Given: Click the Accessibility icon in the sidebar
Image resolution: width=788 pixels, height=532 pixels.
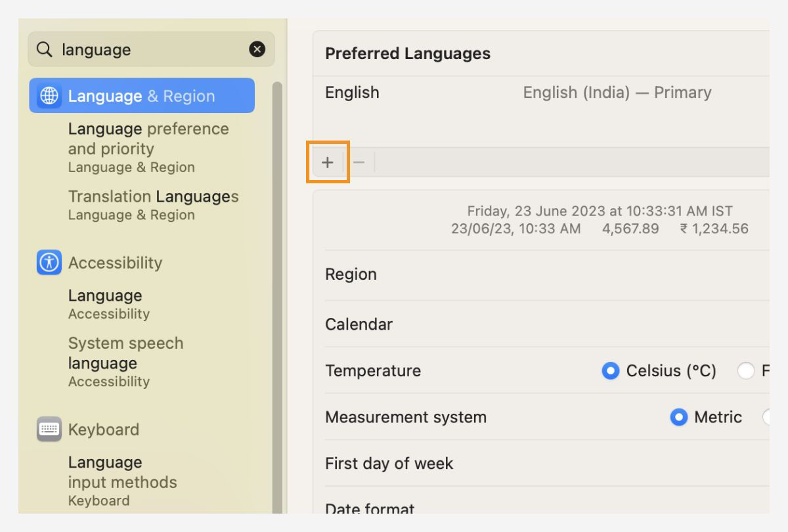Looking at the screenshot, I should click(49, 263).
